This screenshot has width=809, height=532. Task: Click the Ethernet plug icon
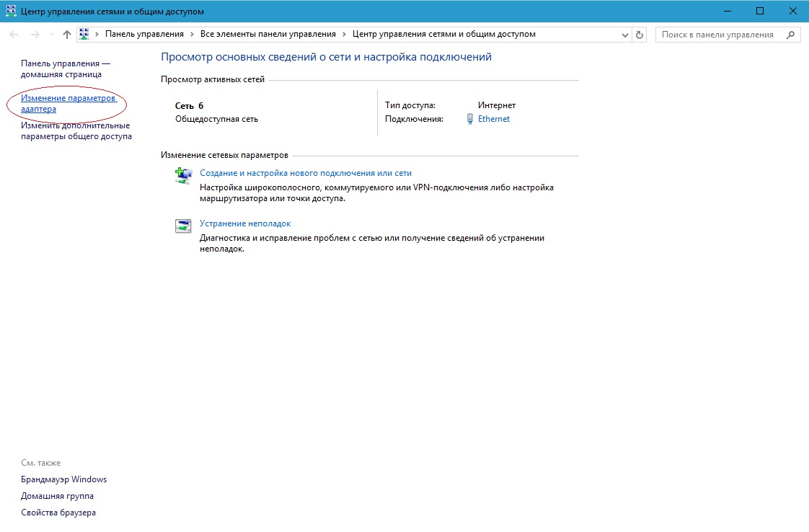pos(470,119)
